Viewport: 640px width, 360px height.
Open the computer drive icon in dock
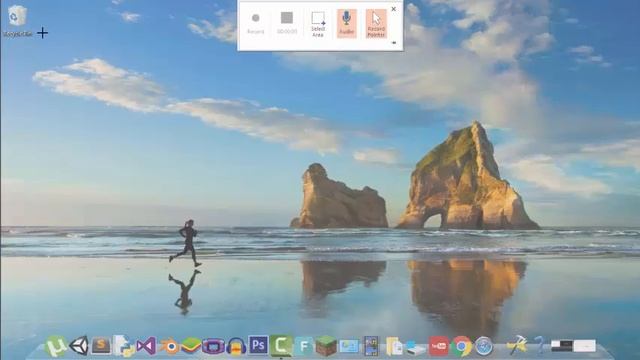[x=416, y=347]
